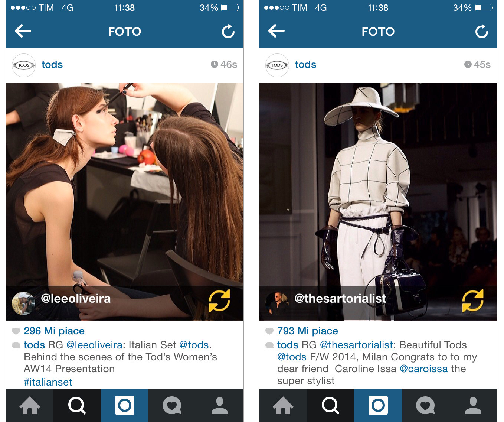Like the post via heart beside 793 Mi piace
504x422 pixels.
[269, 331]
